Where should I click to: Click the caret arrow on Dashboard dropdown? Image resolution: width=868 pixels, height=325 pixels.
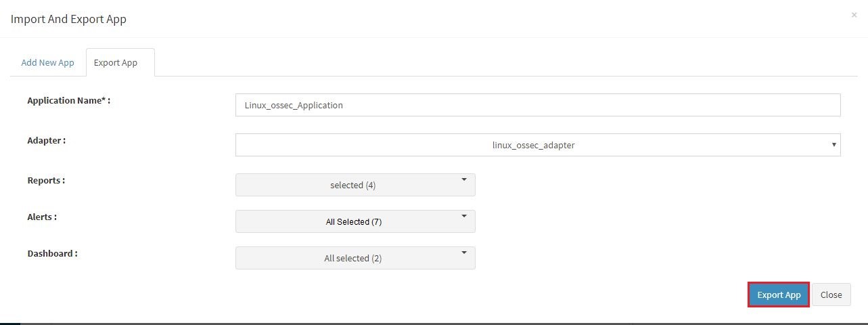click(x=464, y=253)
